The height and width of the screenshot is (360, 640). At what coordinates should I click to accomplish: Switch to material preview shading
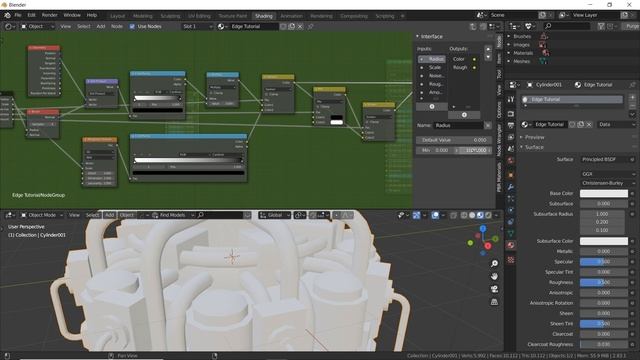click(480, 215)
